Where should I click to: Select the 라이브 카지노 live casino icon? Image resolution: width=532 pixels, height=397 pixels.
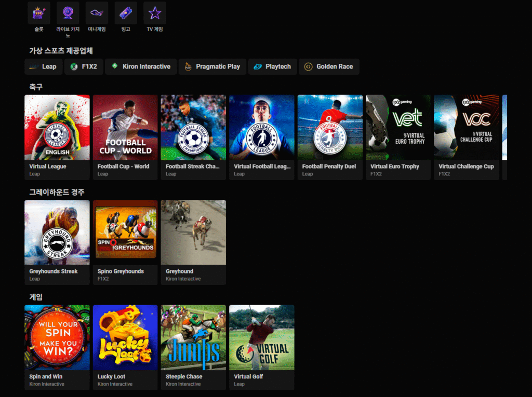[68, 13]
